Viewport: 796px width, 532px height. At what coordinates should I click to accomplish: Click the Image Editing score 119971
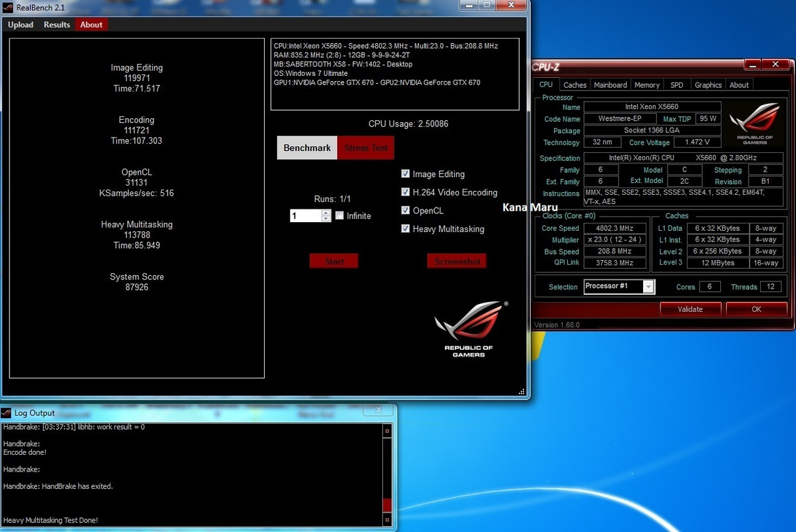point(136,78)
